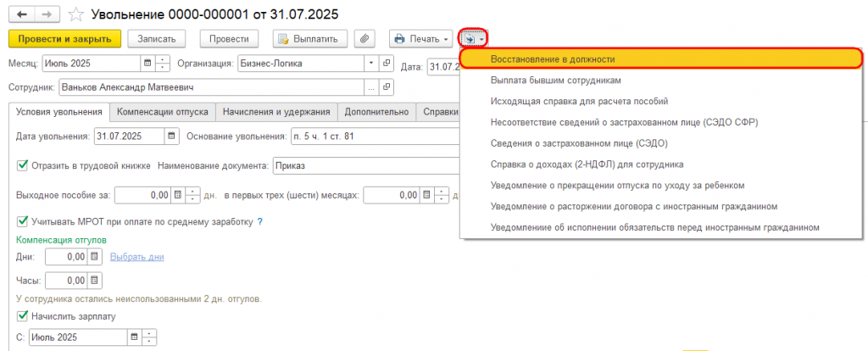This screenshot has height=351, width=868.
Task: Click the Записать button
Action: [x=157, y=39]
